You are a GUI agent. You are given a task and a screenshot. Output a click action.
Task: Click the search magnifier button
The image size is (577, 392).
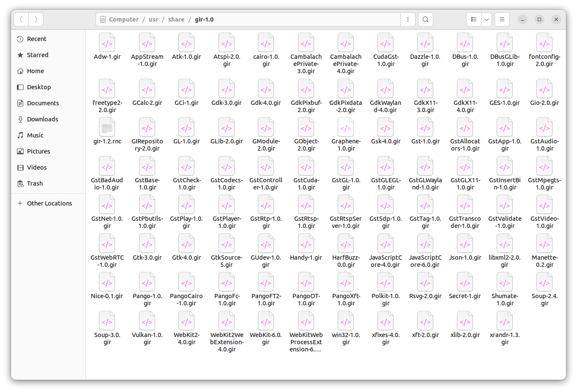(x=426, y=19)
